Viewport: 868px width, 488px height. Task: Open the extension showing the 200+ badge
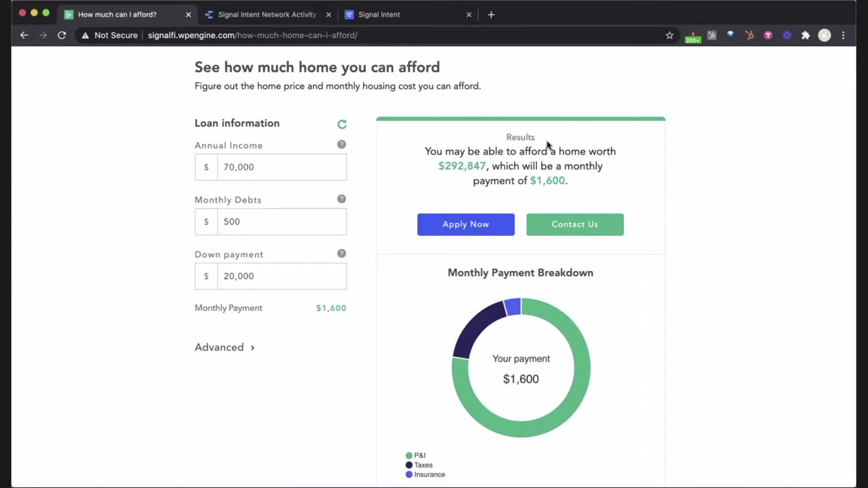tap(692, 36)
